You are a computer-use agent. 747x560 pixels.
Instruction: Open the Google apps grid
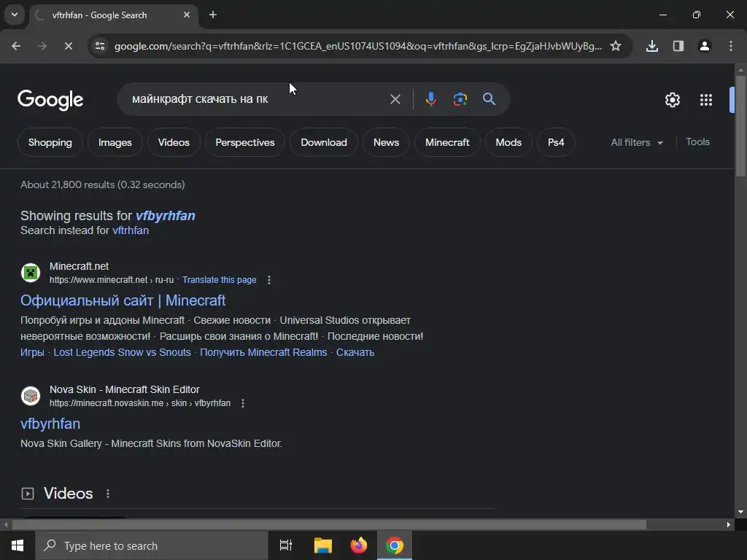pos(706,100)
